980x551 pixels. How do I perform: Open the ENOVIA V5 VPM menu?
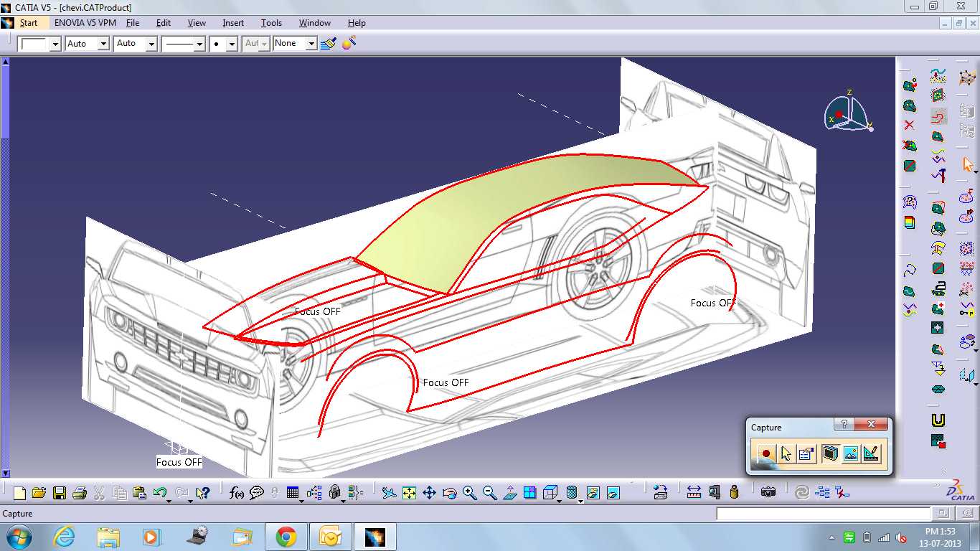pyautogui.click(x=85, y=23)
